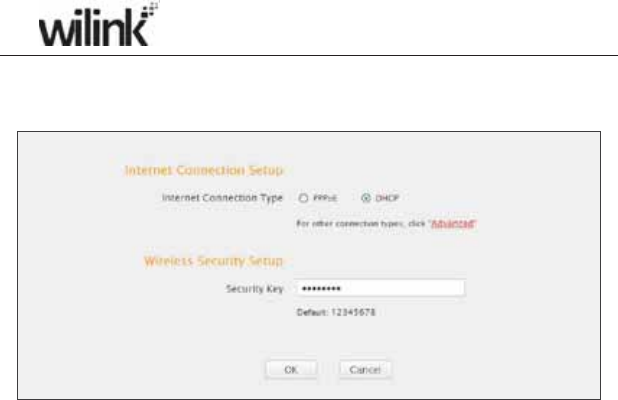This screenshot has height=400, width=618.
Task: Click the Security Key label
Action: click(x=255, y=289)
